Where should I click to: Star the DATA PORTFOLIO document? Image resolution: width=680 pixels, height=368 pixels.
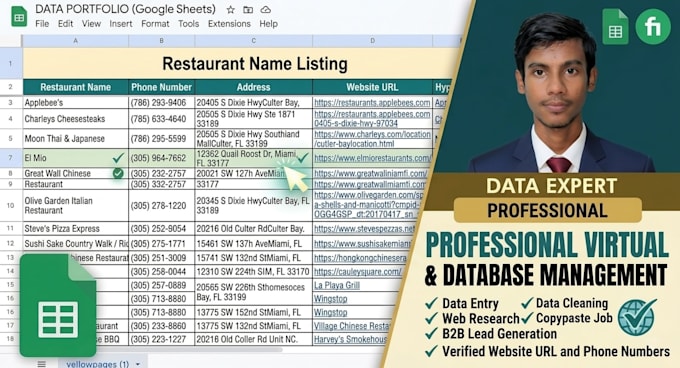(x=231, y=10)
